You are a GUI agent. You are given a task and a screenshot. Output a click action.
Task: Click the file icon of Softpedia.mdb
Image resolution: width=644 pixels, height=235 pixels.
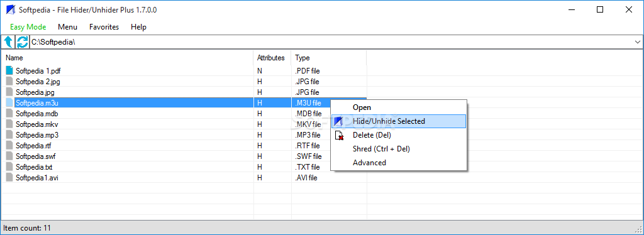click(x=9, y=113)
